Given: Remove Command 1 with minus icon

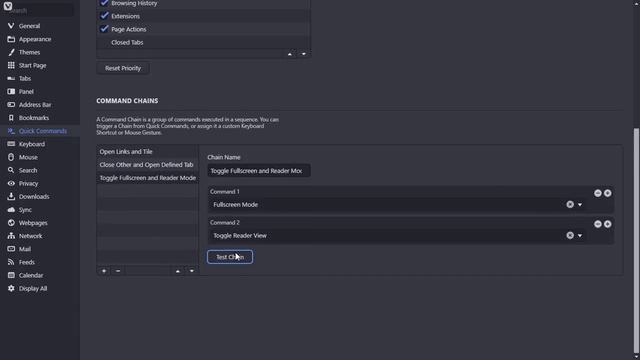Looking at the screenshot, I should click(598, 193).
